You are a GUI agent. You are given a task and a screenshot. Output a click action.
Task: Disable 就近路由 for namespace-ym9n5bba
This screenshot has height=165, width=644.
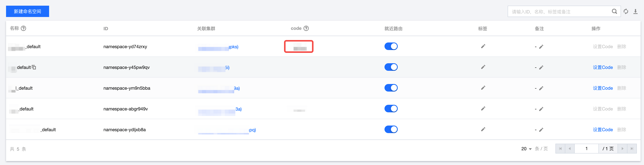coord(391,88)
